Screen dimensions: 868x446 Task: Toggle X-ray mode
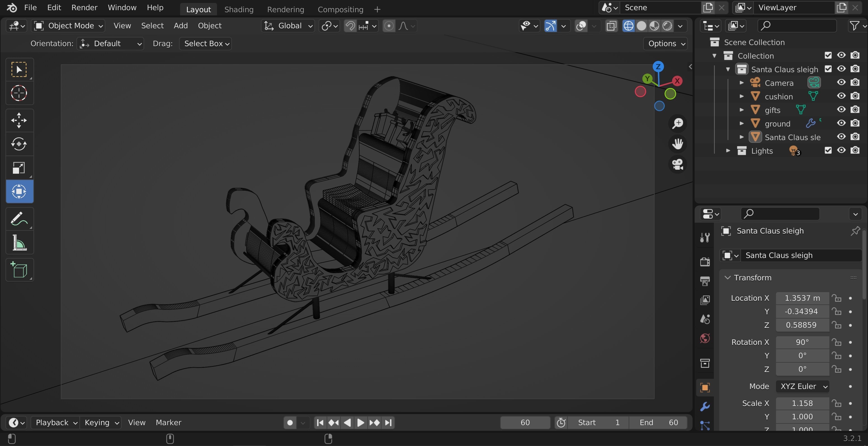click(611, 26)
